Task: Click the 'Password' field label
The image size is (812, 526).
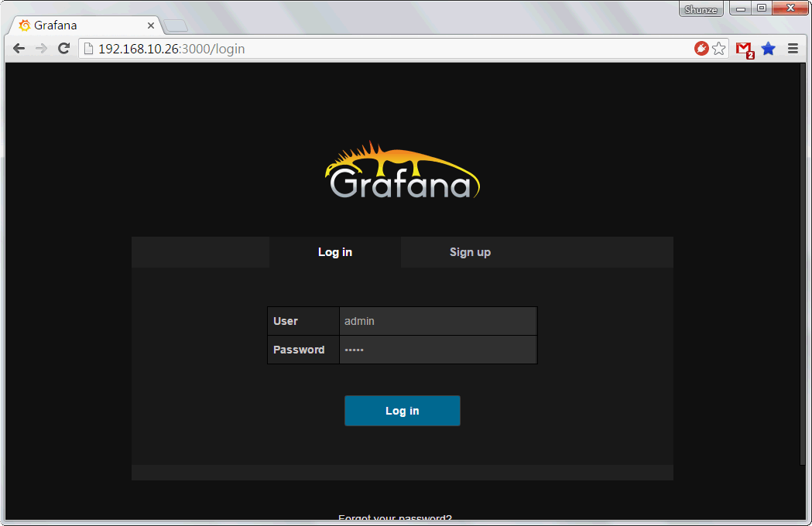Action: pos(299,350)
